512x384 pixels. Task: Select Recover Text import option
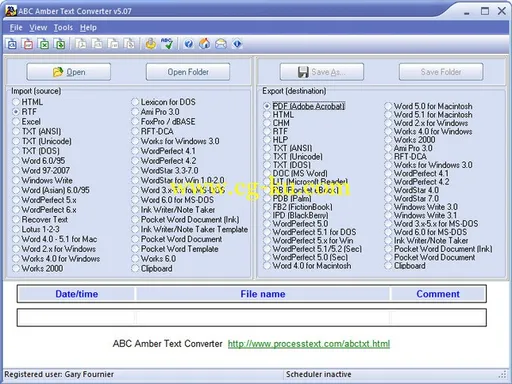[40, 220]
